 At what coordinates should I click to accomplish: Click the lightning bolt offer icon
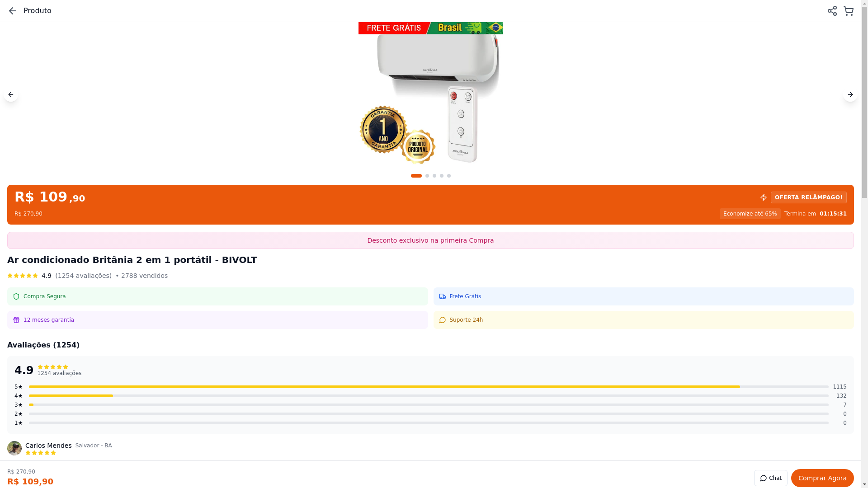point(764,197)
